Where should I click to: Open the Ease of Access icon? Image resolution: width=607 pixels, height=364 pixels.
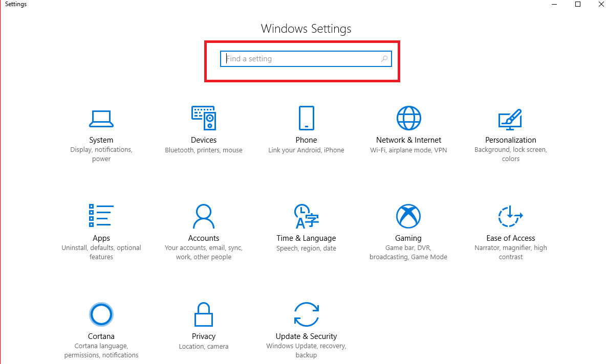[x=510, y=216]
